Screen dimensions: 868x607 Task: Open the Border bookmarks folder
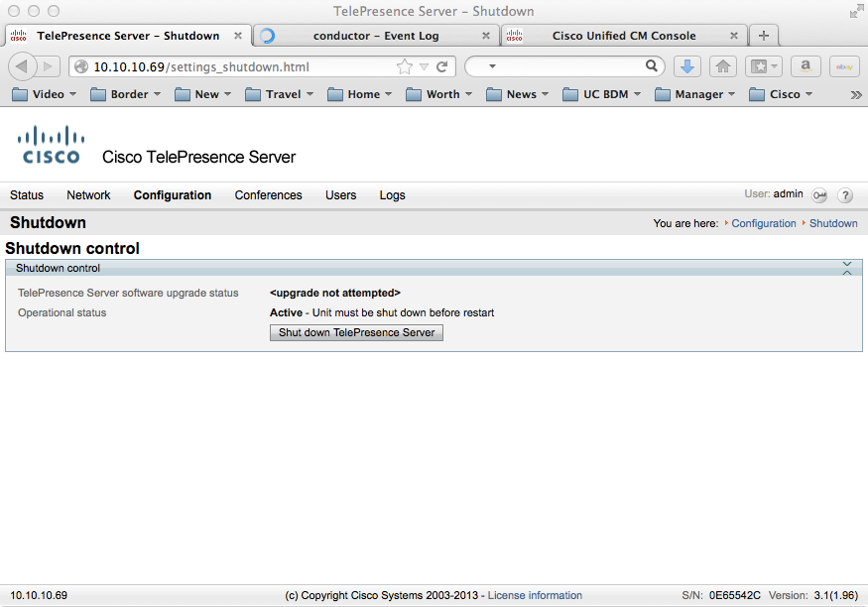(126, 94)
